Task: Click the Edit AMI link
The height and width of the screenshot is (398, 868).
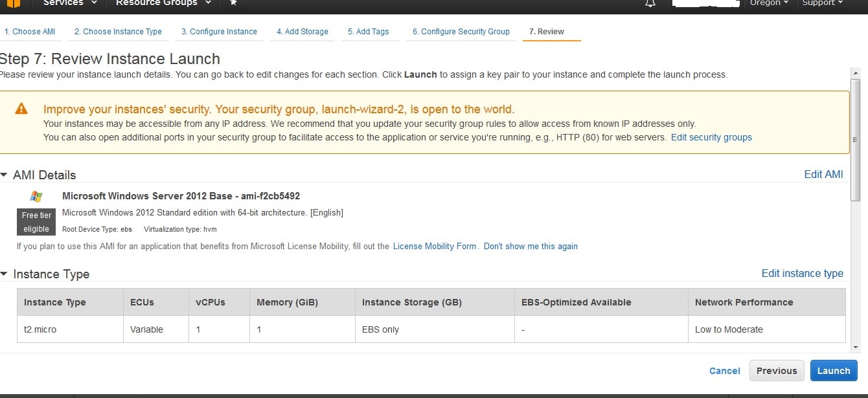Action: 823,174
